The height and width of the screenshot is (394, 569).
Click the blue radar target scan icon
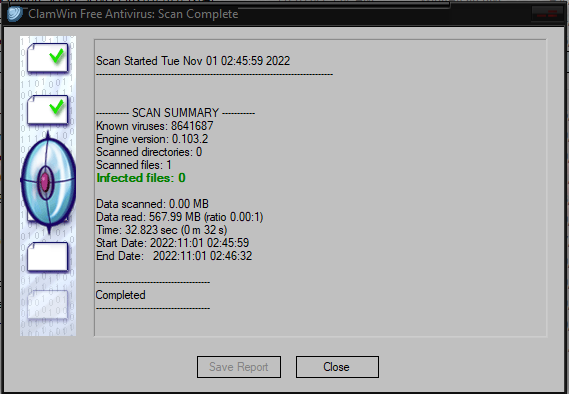pyautogui.click(x=48, y=182)
